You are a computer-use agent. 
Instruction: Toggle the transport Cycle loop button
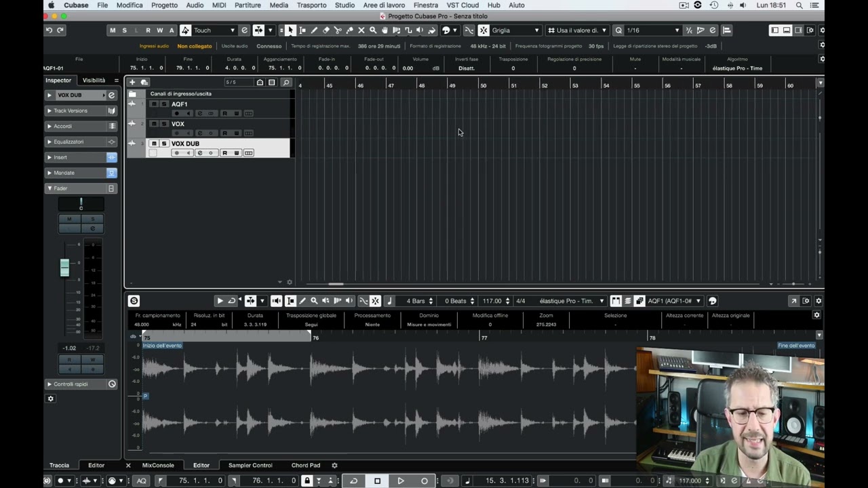(353, 481)
